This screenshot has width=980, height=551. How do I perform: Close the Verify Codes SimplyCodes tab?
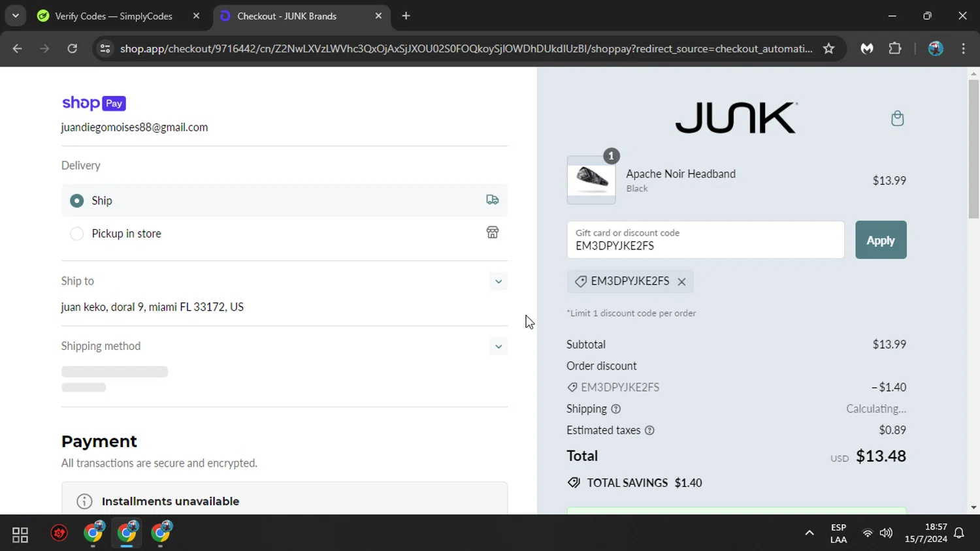pyautogui.click(x=196, y=16)
